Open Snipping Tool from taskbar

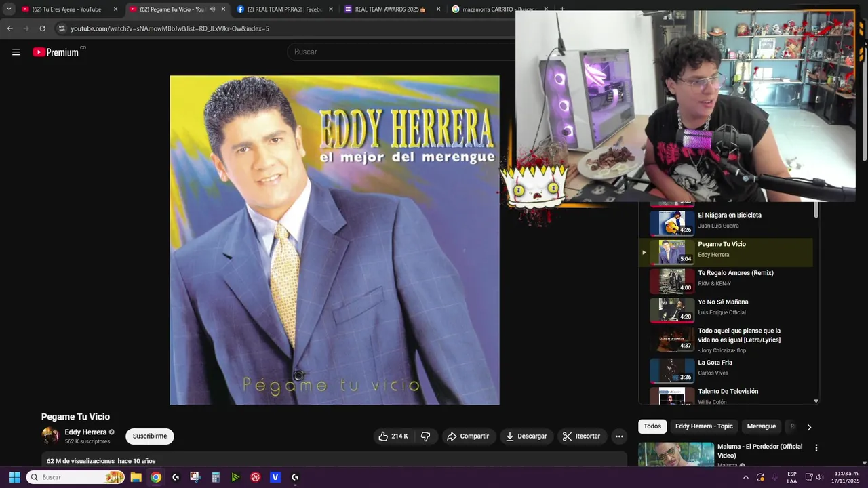tap(195, 477)
